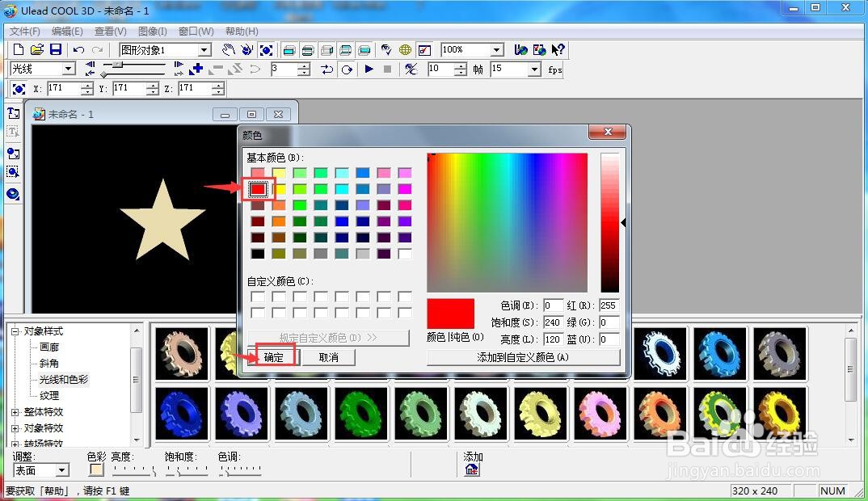Click the Add preset icon below 添加
Viewport: 868px width, 501px height.
pos(472,469)
